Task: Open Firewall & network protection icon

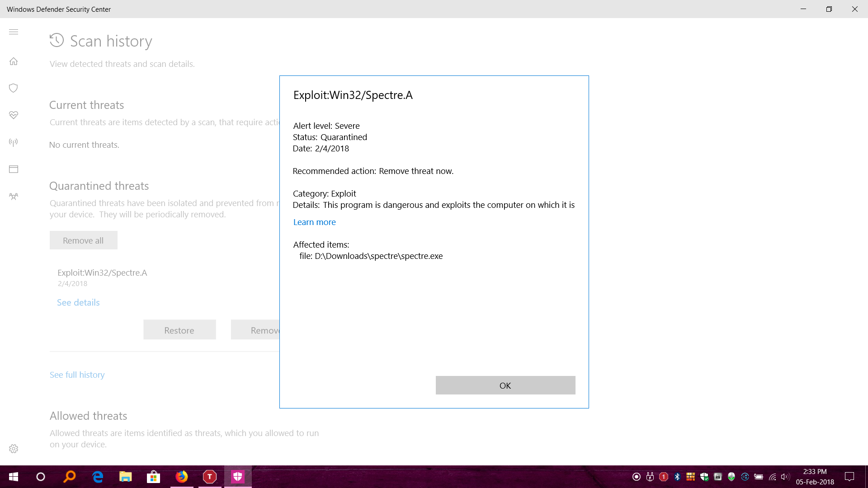Action: pyautogui.click(x=14, y=142)
